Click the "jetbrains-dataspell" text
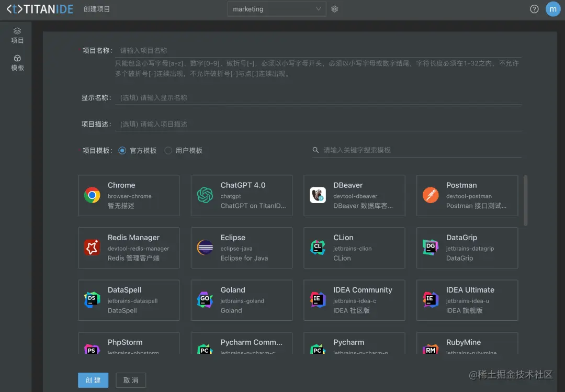Viewport: 565px width, 392px height. pyautogui.click(x=132, y=301)
